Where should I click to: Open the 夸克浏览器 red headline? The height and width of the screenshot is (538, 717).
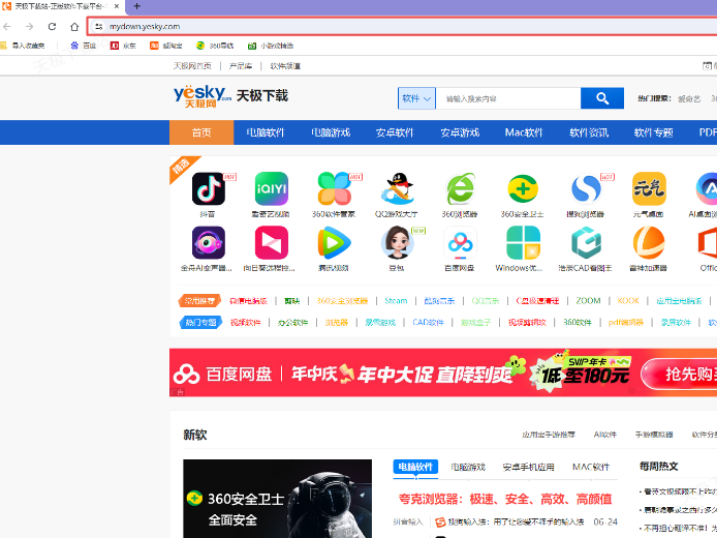505,499
